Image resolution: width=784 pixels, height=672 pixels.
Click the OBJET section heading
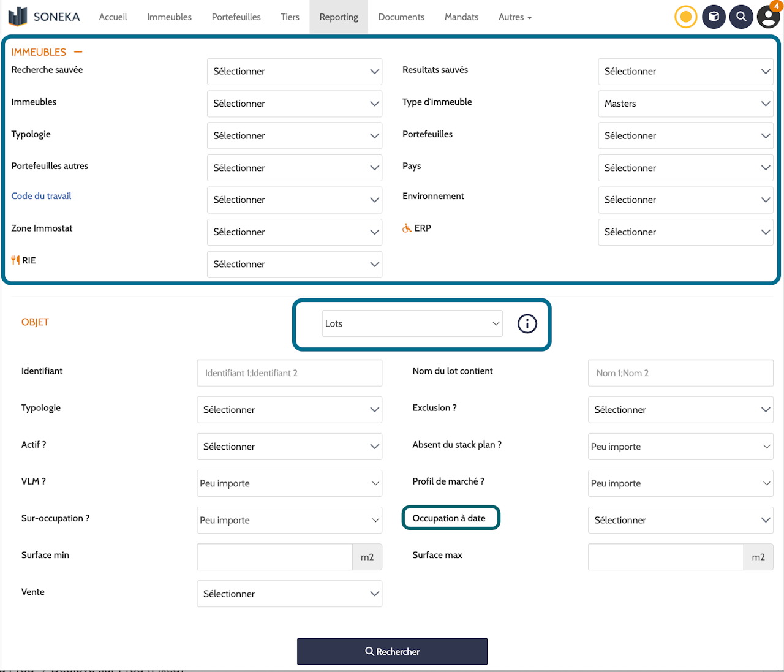[x=35, y=322]
